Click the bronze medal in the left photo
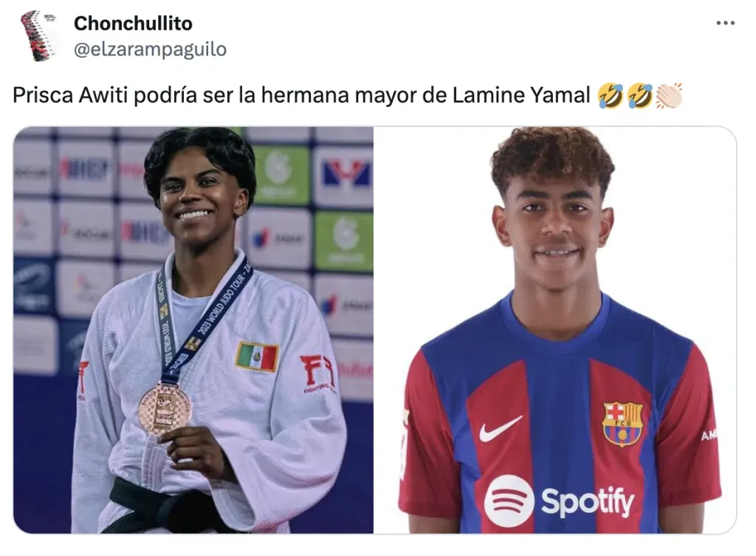The image size is (756, 556). coord(165,409)
